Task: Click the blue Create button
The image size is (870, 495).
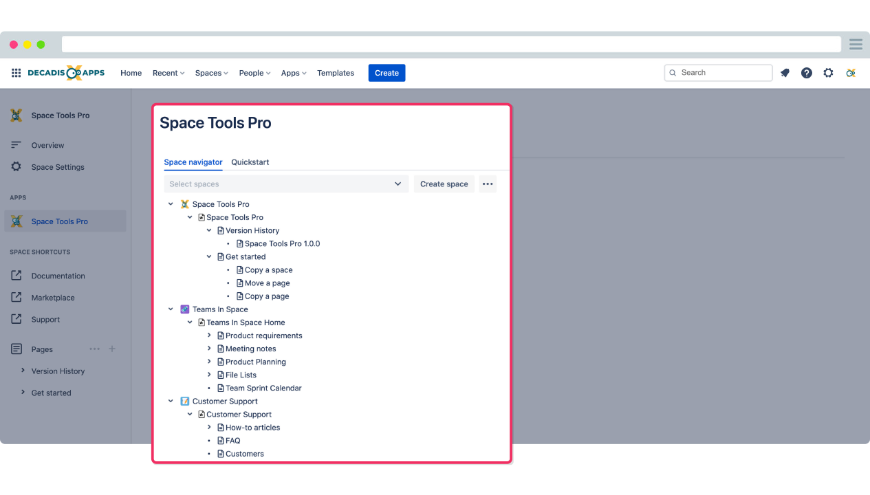Action: (x=387, y=73)
